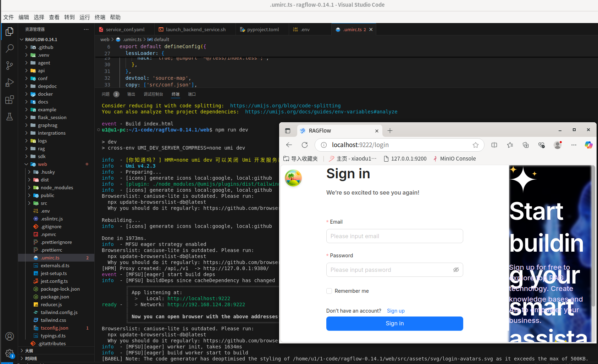Open the Explorer view in activity bar
Image resolution: width=598 pixels, height=364 pixels.
pos(10,32)
